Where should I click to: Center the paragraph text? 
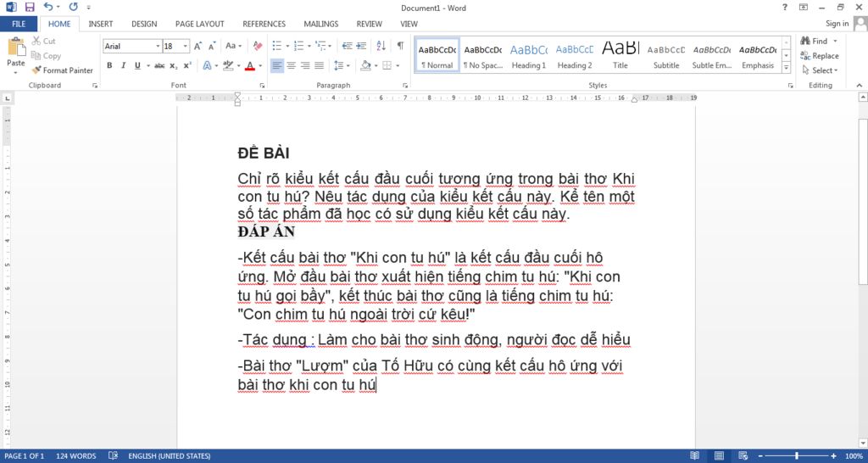pyautogui.click(x=292, y=66)
